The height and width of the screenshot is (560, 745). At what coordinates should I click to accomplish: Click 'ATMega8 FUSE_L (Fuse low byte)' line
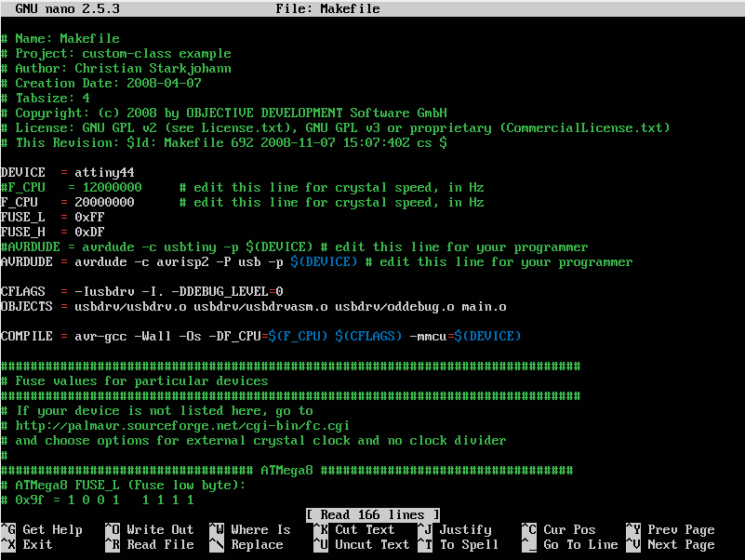(x=124, y=486)
